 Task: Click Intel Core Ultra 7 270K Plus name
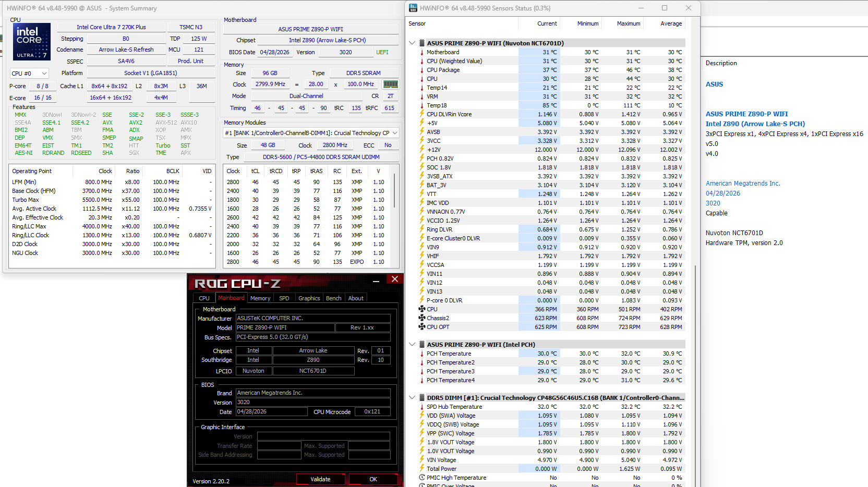[111, 27]
